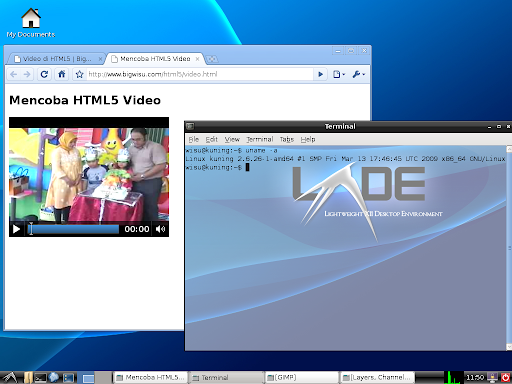Click the 'Mencoba HTML5 Video' page heading

coord(85,100)
